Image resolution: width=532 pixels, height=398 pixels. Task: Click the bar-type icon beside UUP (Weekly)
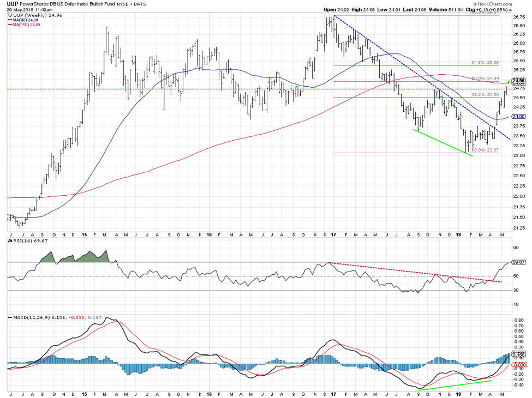tap(10, 16)
